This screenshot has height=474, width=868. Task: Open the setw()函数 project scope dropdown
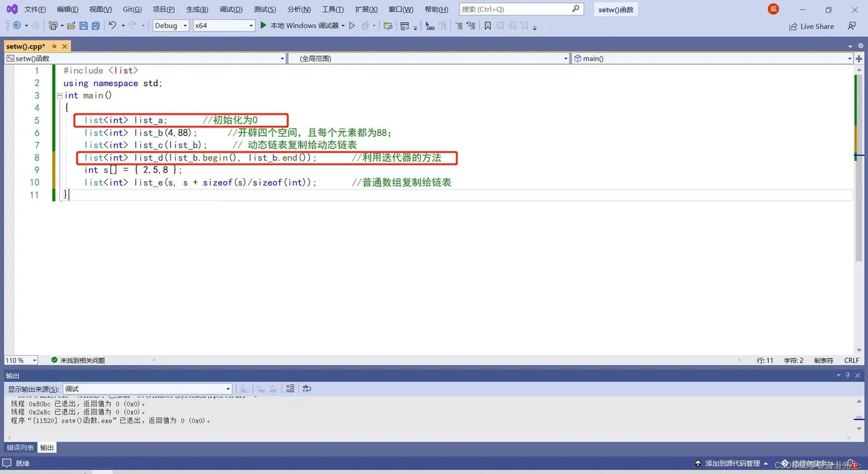[x=145, y=58]
